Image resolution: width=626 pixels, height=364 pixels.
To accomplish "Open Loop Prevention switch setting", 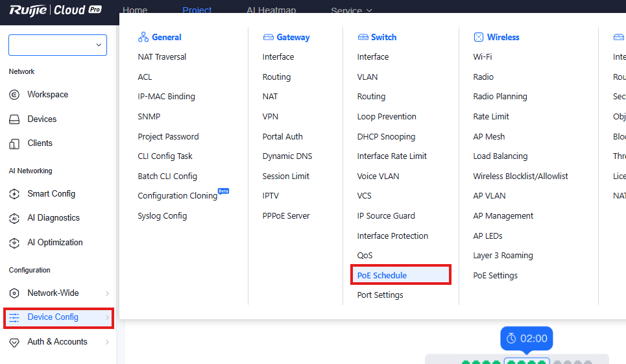I will [387, 117].
